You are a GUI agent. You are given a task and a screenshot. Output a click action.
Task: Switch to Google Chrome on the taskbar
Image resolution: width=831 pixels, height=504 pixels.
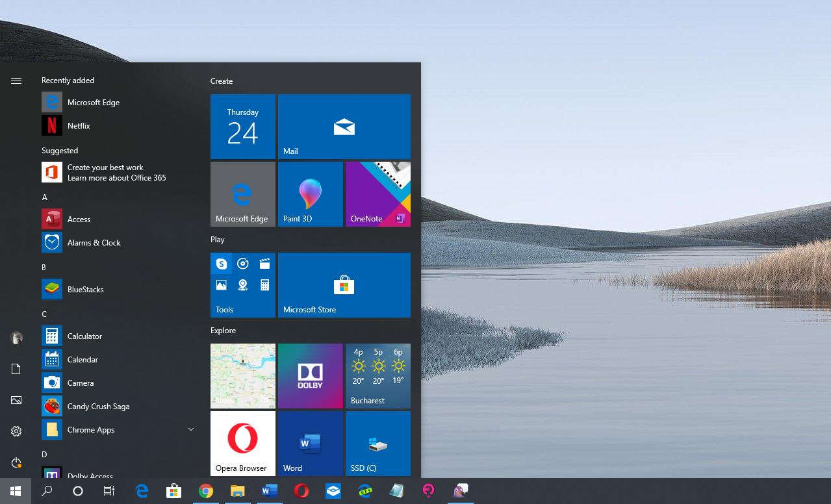coord(205,491)
